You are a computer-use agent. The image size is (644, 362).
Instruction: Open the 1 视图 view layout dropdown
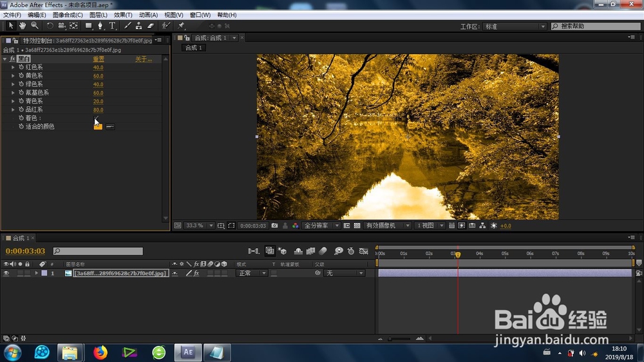pos(430,225)
